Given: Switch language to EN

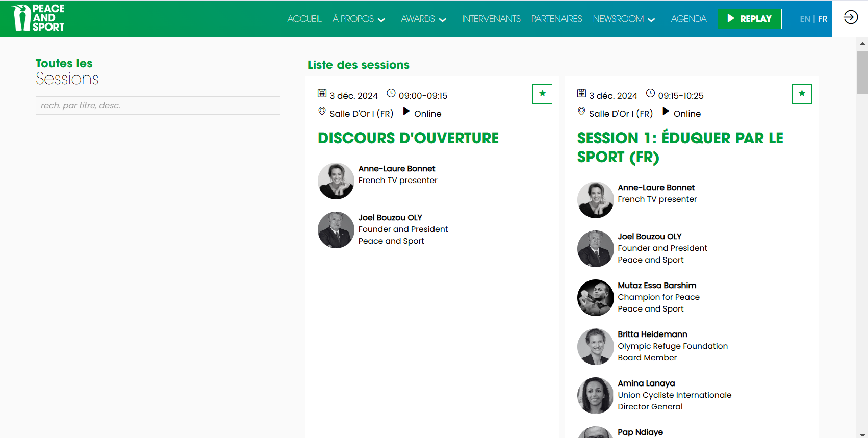Looking at the screenshot, I should point(805,19).
